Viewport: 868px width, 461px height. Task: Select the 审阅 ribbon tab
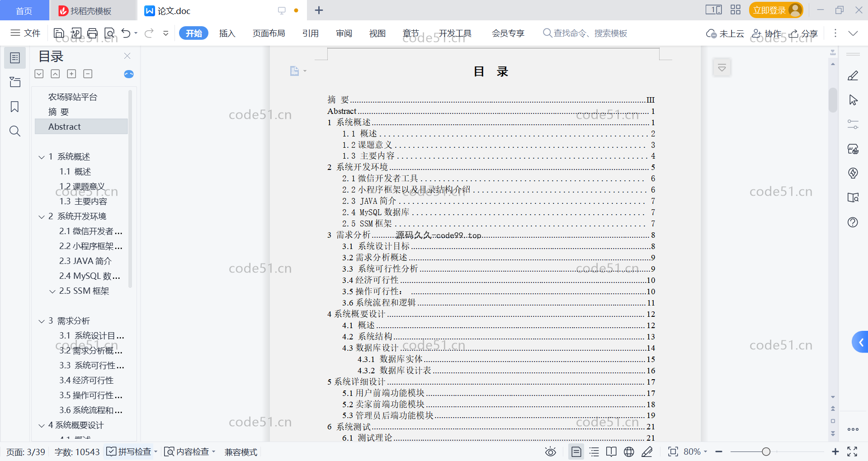tap(344, 33)
